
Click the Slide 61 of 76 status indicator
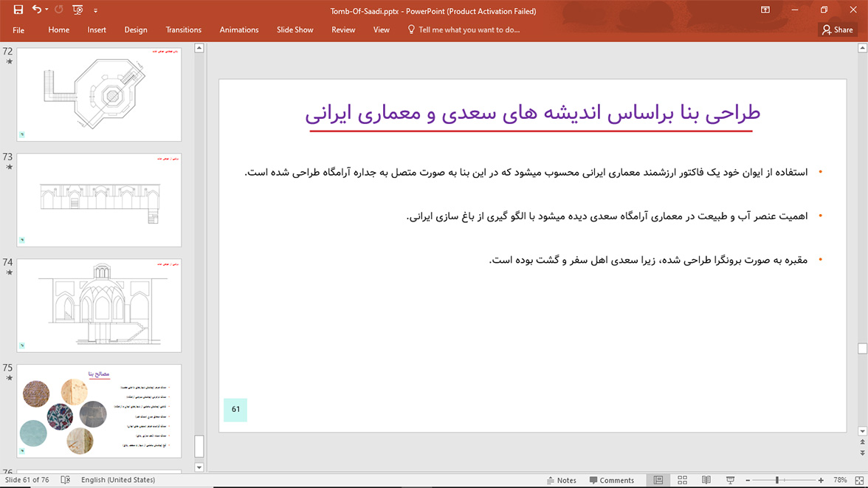coord(27,480)
